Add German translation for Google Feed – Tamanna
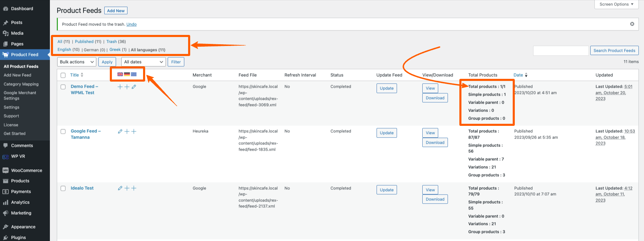Screen dimensions: 644x241 click(127, 131)
